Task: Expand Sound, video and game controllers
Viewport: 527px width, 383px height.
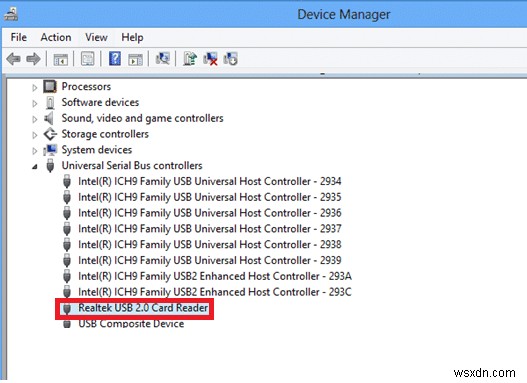Action: 35,119
